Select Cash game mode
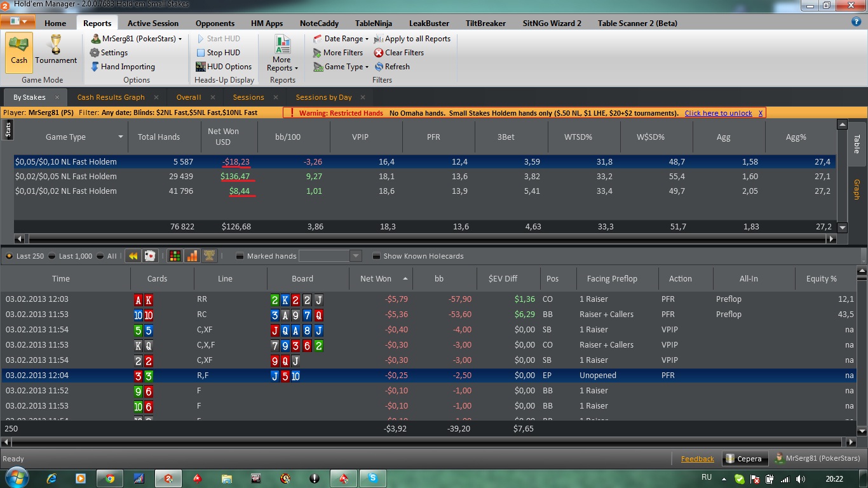Screen dimensions: 868x488 click(19, 52)
